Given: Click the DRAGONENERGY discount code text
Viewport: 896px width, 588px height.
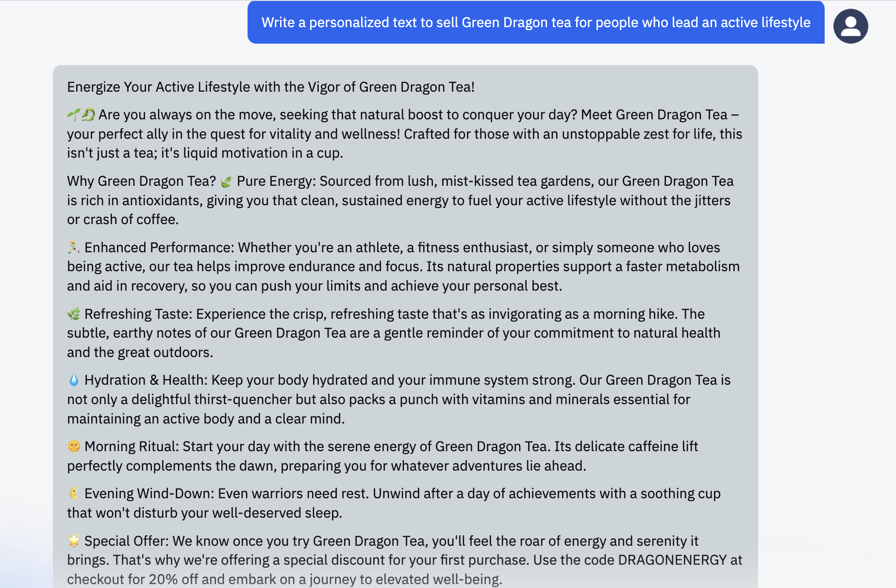Looking at the screenshot, I should 672,560.
